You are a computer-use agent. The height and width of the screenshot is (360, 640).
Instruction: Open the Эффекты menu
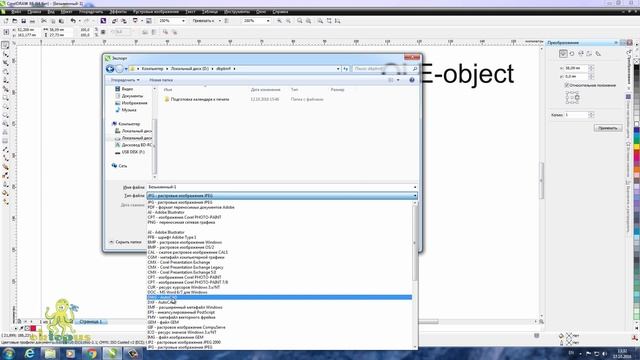point(118,12)
